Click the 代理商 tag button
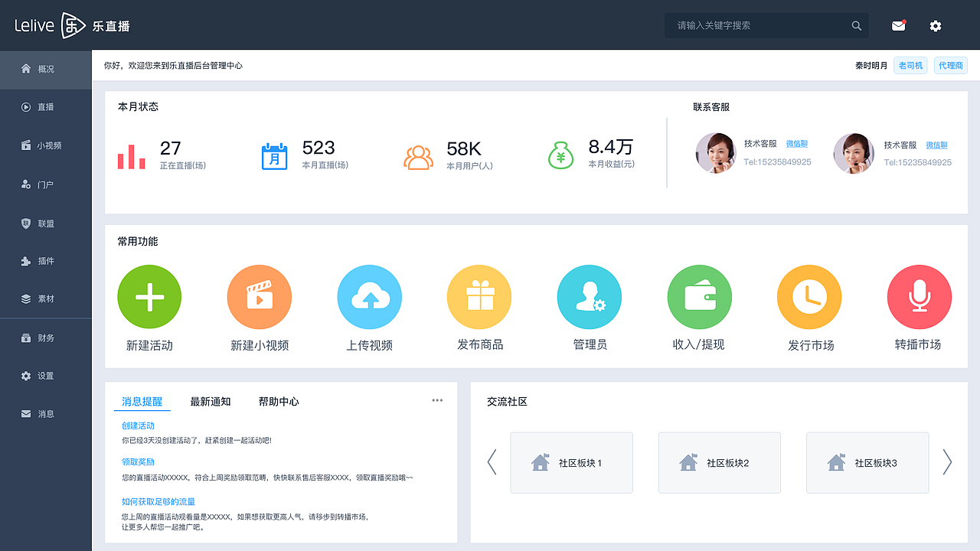This screenshot has width=980, height=551. click(x=951, y=66)
